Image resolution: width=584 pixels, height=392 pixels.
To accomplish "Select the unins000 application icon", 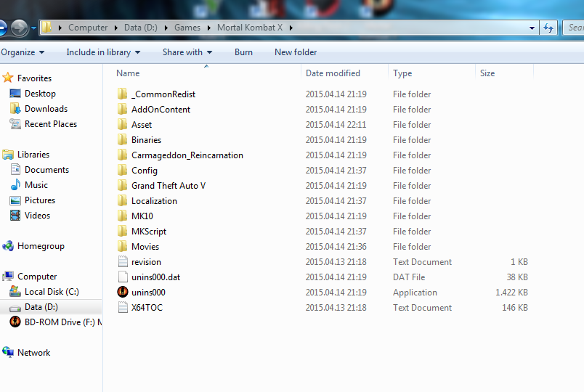I will tap(123, 293).
